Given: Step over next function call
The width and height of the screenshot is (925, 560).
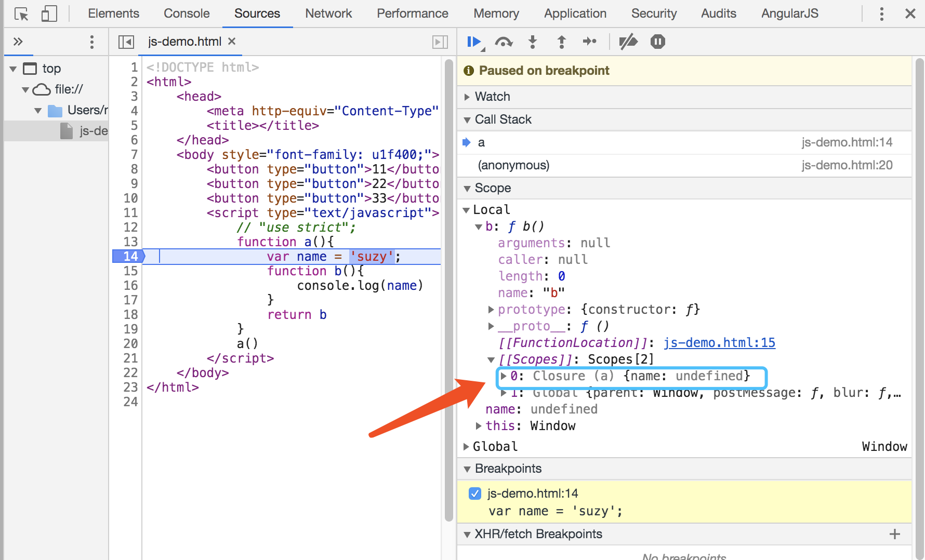Looking at the screenshot, I should [x=504, y=42].
